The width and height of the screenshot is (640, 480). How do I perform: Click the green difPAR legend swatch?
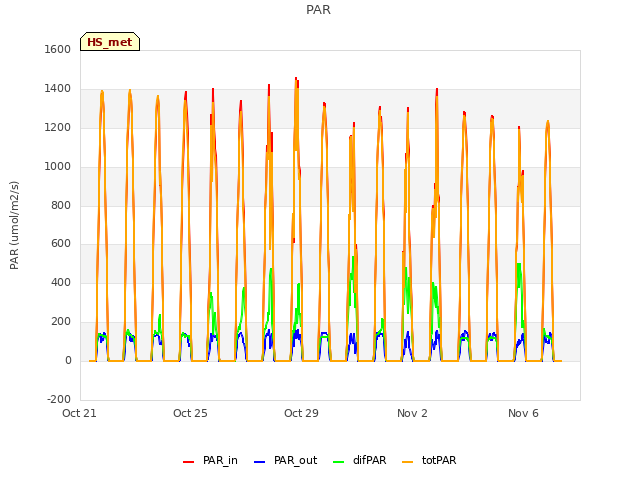point(339,462)
